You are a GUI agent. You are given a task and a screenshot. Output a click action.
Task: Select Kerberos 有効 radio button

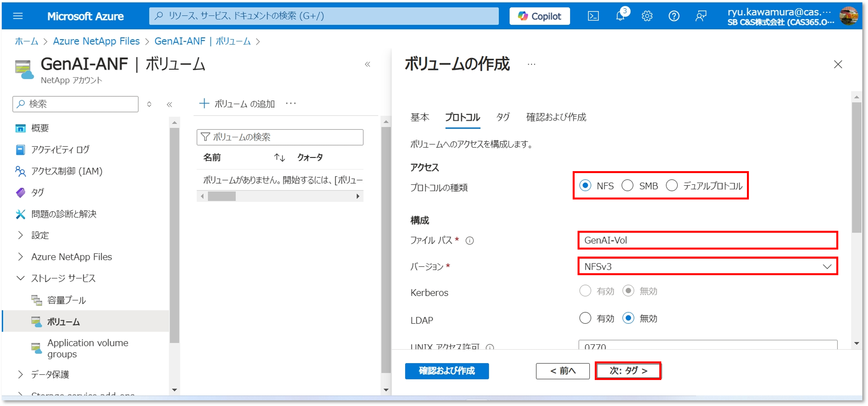(585, 290)
